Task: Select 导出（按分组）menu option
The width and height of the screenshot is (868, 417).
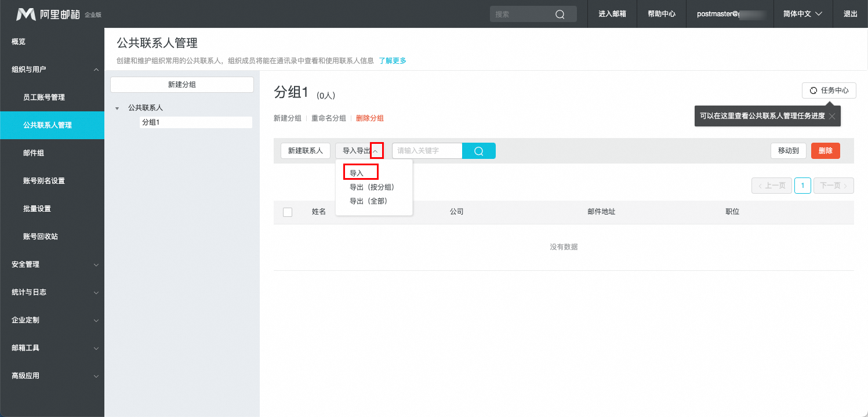Action: (372, 187)
